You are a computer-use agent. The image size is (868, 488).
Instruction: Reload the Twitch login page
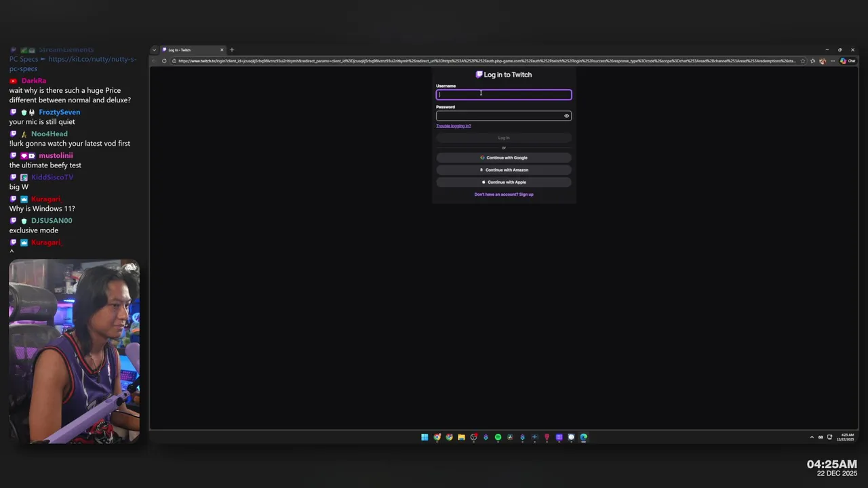point(164,61)
